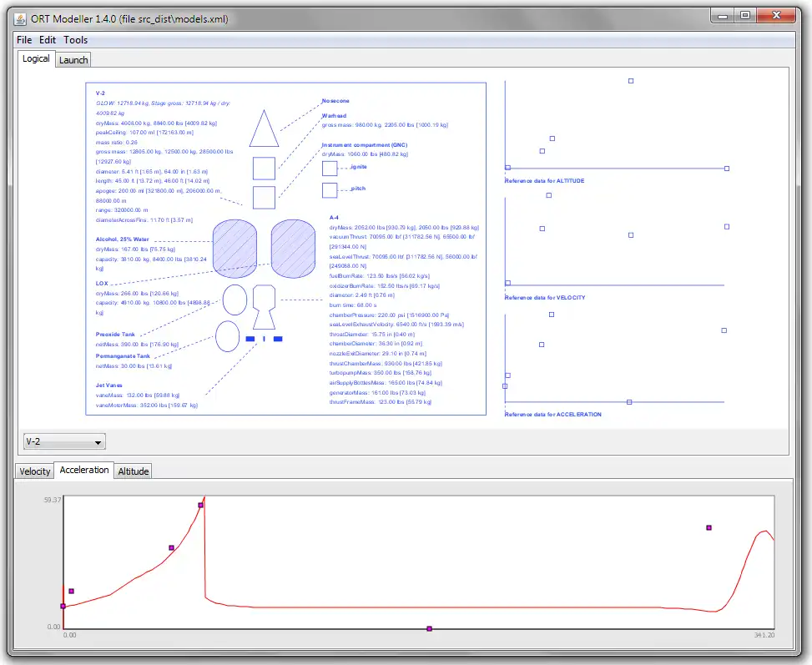
Task: Click the ignite square component
Action: (330, 169)
